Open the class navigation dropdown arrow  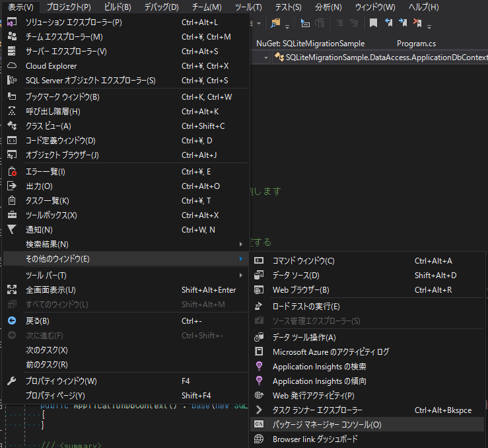click(265, 57)
